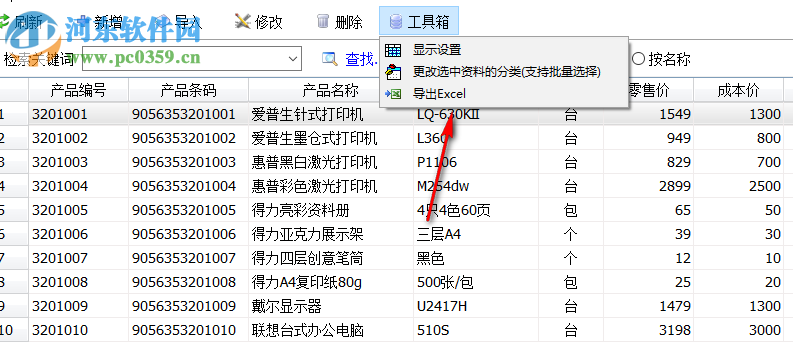Click the 查找 magnifier icon
Viewport: 793px width, 361px height.
point(330,59)
